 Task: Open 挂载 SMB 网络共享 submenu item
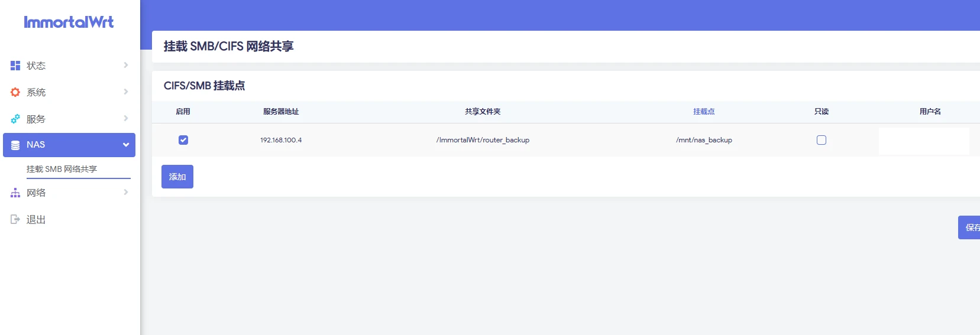[62, 169]
